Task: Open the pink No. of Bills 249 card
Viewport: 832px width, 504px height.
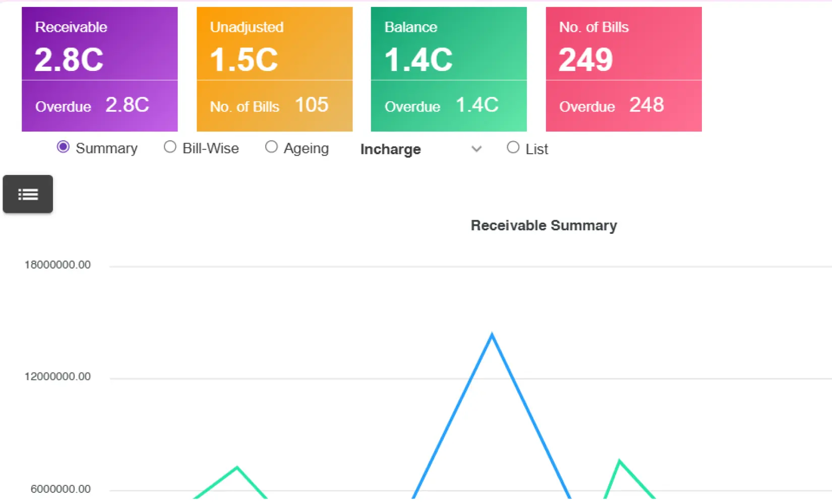Action: (x=624, y=69)
